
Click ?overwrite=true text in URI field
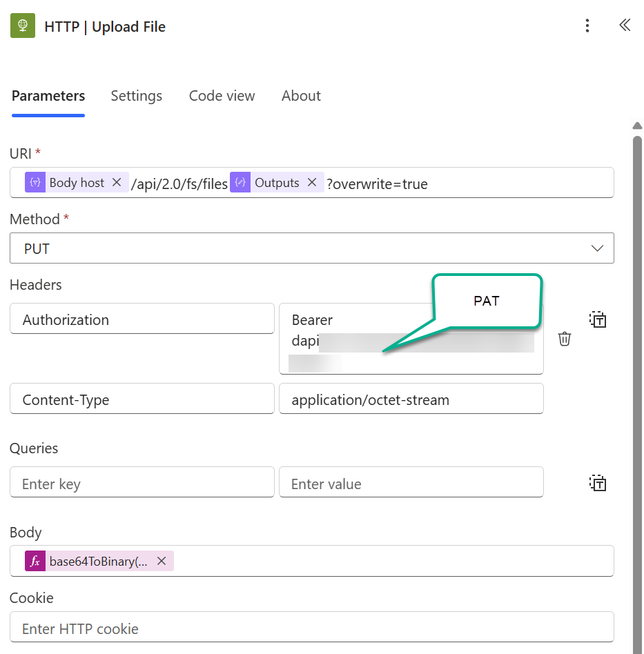(x=378, y=184)
